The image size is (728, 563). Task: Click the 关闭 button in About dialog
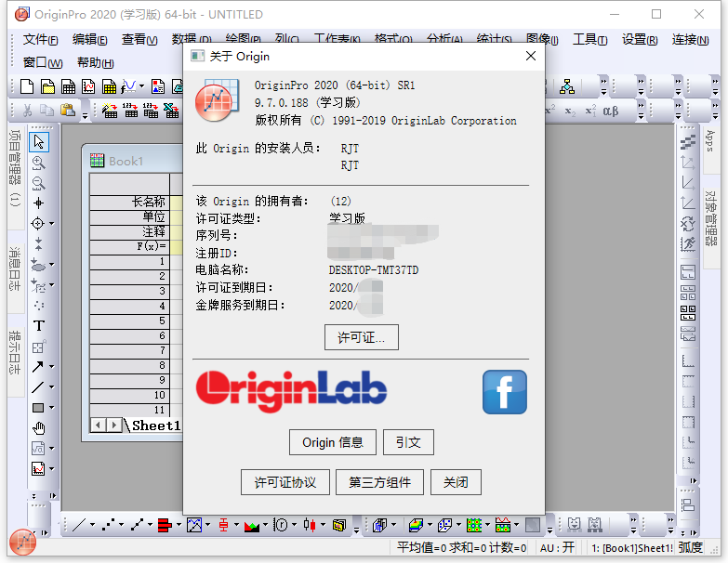456,482
